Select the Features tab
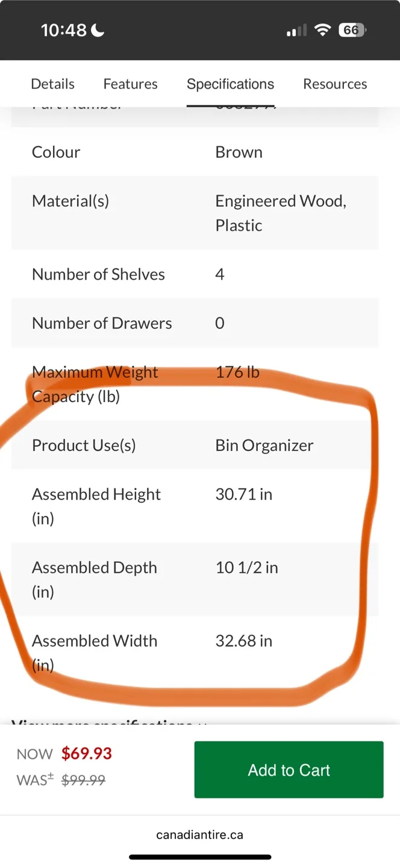The height and width of the screenshot is (868, 400). [130, 84]
